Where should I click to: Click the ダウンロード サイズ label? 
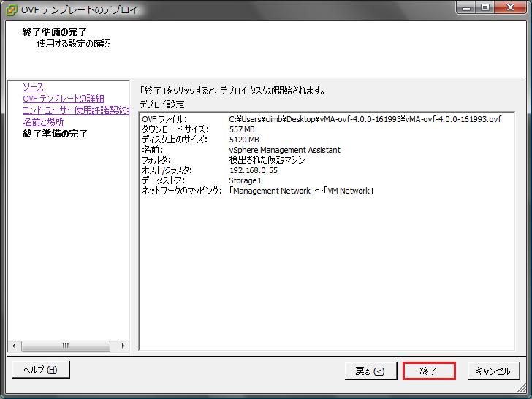pos(175,129)
